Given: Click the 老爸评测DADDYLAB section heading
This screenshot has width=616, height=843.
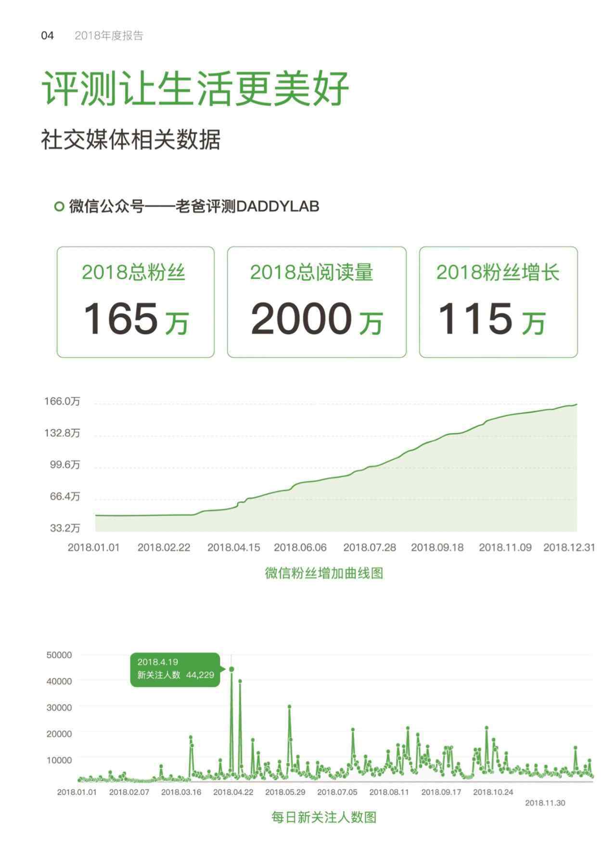Looking at the screenshot, I should pyautogui.click(x=247, y=207).
